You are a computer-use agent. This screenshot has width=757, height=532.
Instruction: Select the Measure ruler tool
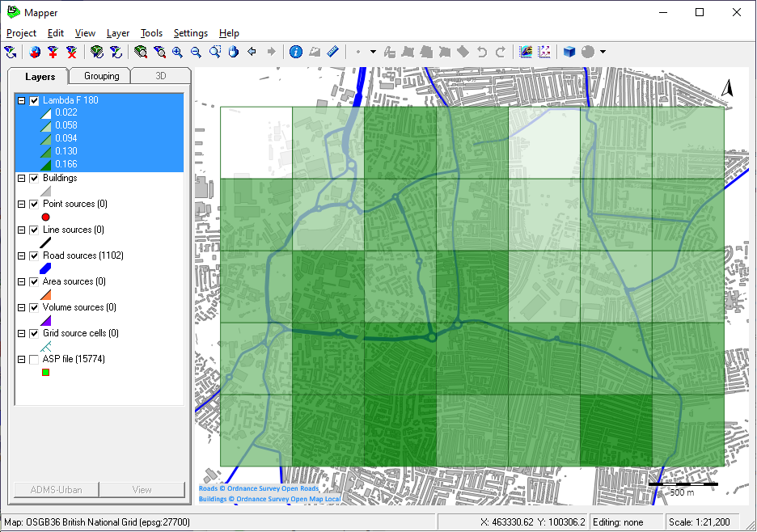[x=333, y=52]
